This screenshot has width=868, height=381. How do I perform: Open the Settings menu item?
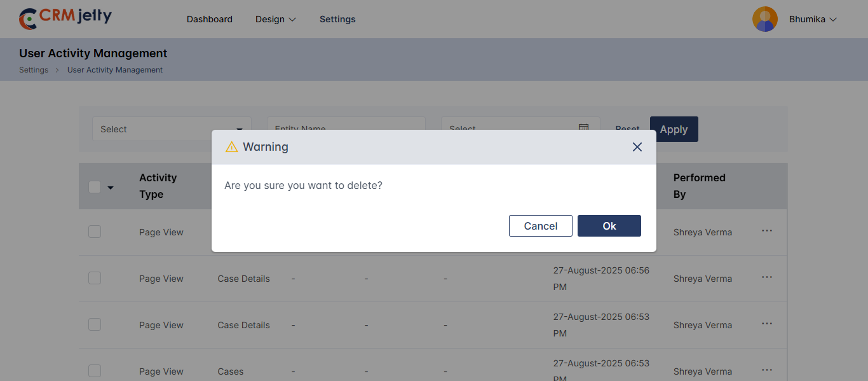click(x=337, y=19)
